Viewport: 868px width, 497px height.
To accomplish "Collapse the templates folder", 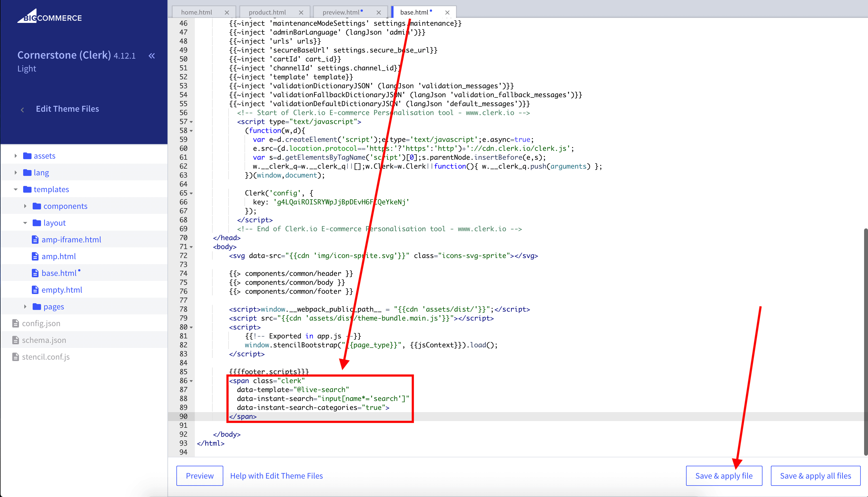I will [x=16, y=190].
